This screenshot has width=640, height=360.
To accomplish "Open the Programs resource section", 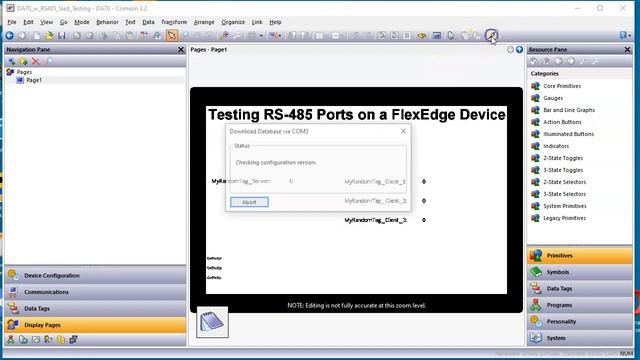I will (580, 305).
